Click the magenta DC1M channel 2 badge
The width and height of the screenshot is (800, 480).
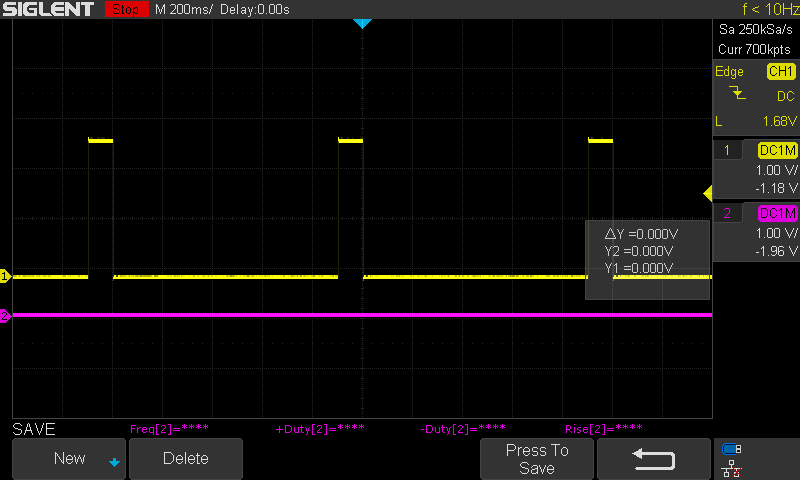(778, 213)
